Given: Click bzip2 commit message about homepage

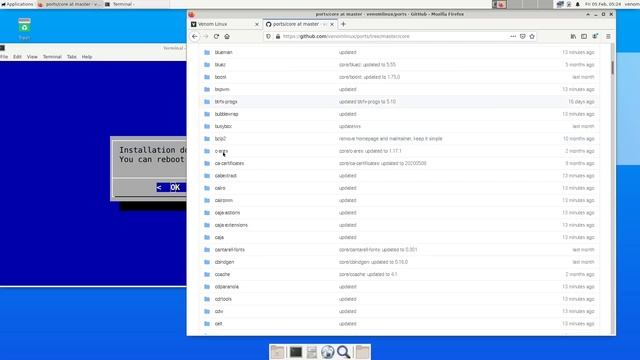Looking at the screenshot, I should click(x=391, y=139).
